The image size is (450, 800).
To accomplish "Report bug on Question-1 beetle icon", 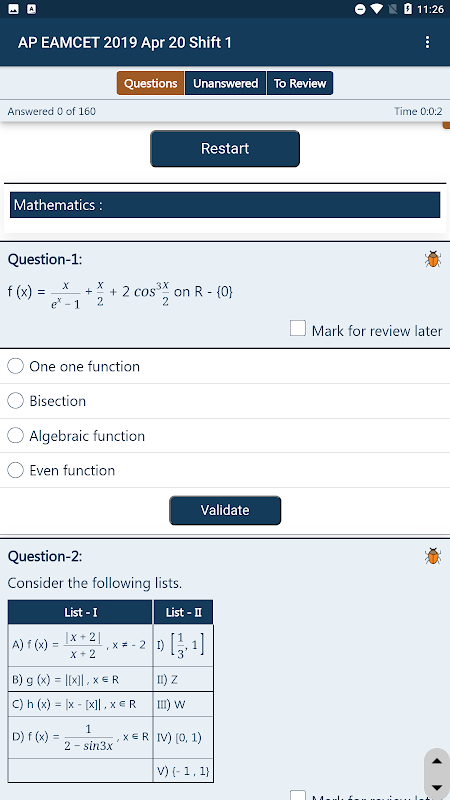I will point(433,259).
